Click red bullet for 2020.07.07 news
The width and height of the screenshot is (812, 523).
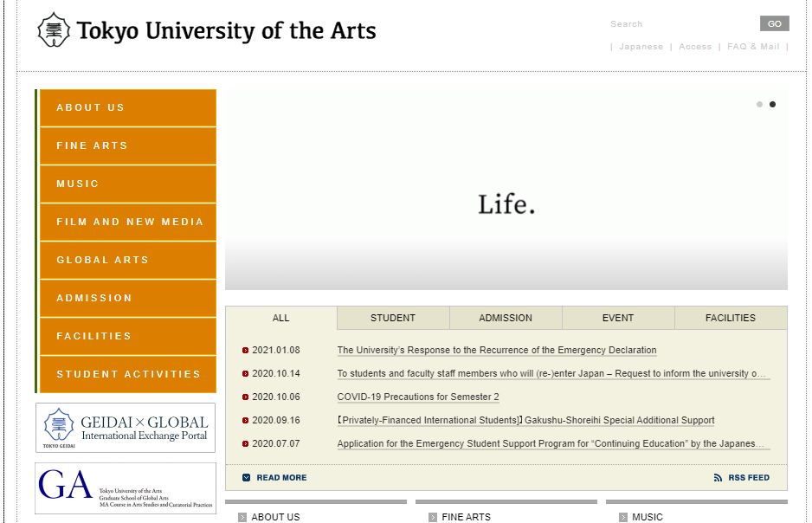pos(246,443)
